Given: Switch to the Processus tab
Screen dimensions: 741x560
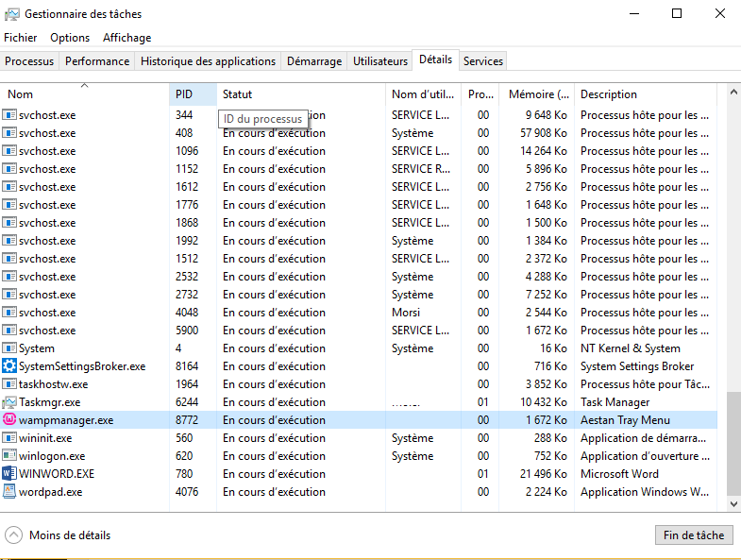Looking at the screenshot, I should 29,61.
